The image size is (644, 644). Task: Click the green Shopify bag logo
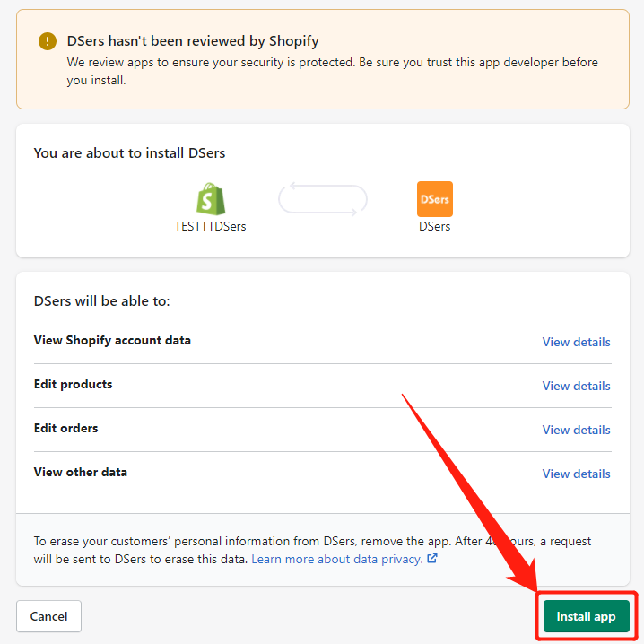click(210, 199)
